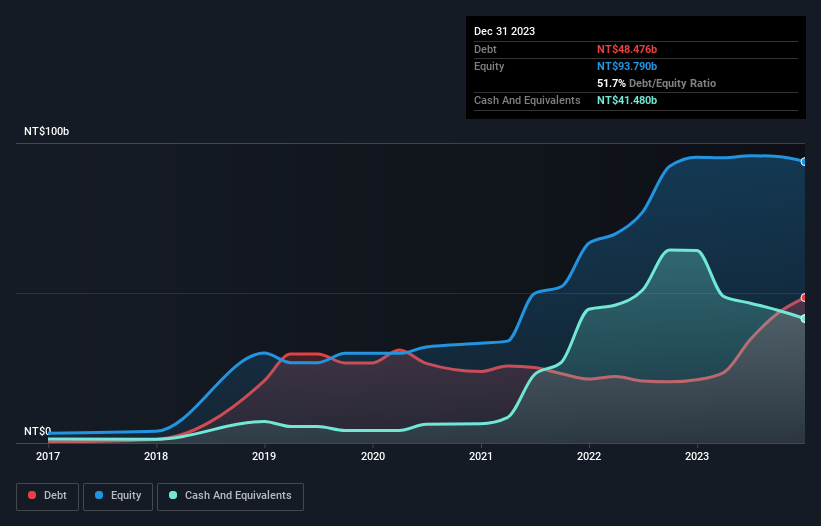The height and width of the screenshot is (526, 821).
Task: Click the teal Cash endpoint marker
Action: point(804,318)
